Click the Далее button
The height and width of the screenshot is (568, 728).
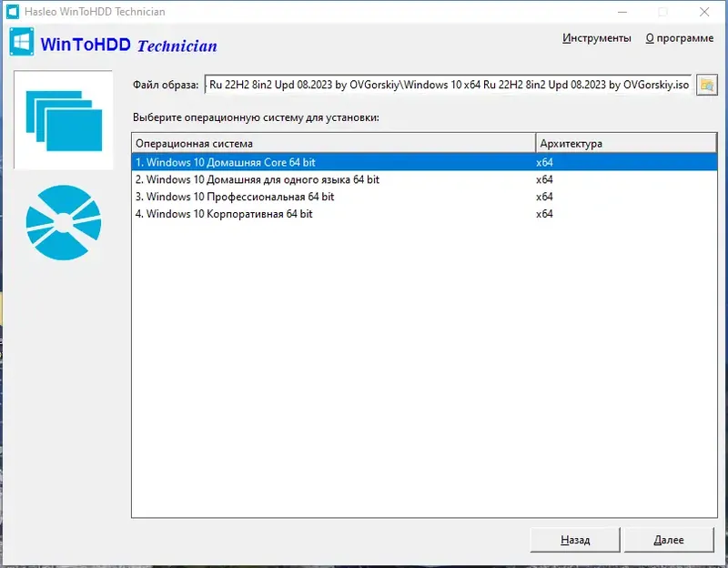pyautogui.click(x=669, y=540)
